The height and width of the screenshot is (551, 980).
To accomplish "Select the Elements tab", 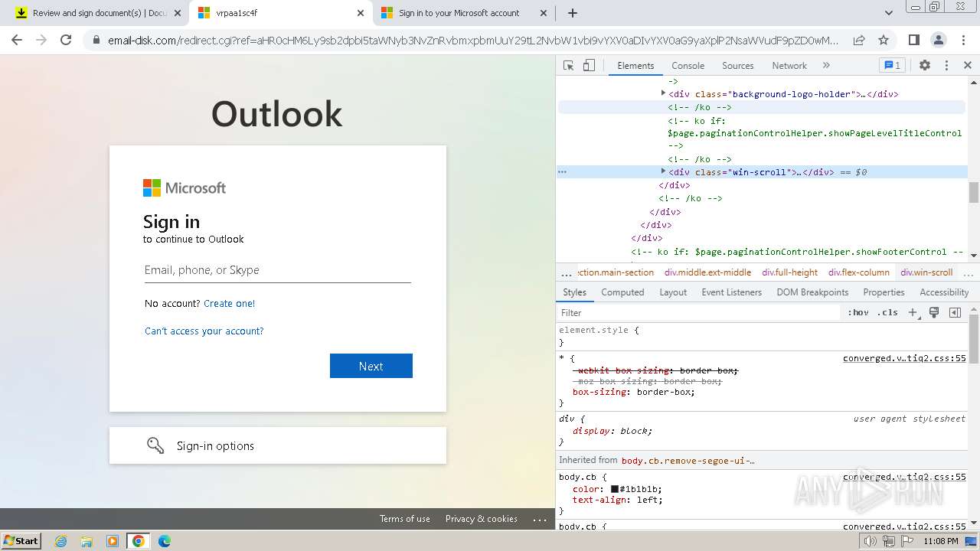I will pos(635,66).
